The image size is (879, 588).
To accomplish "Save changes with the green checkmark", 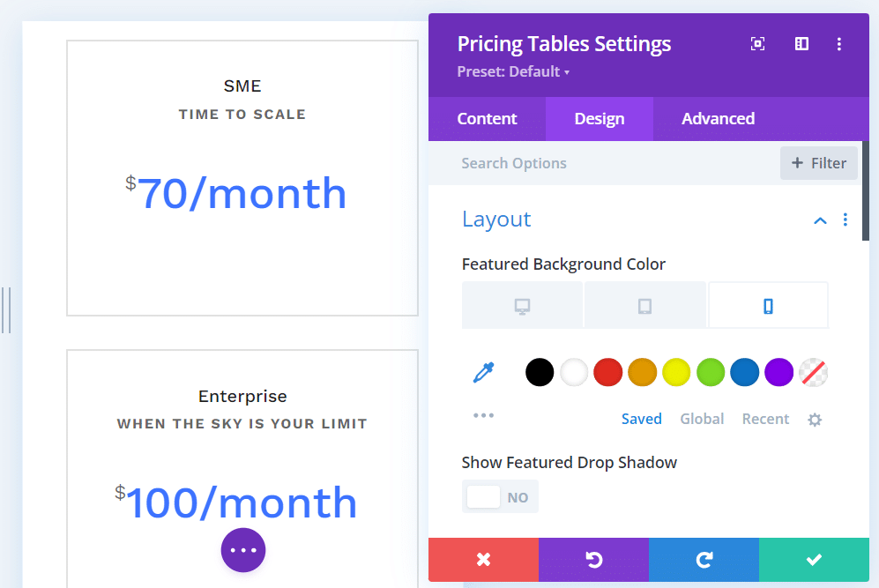I will [813, 559].
